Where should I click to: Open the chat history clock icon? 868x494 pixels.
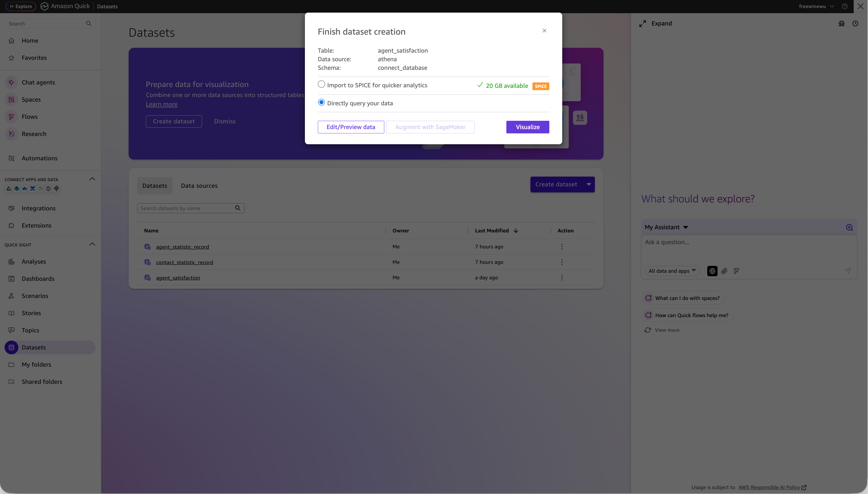tap(855, 23)
